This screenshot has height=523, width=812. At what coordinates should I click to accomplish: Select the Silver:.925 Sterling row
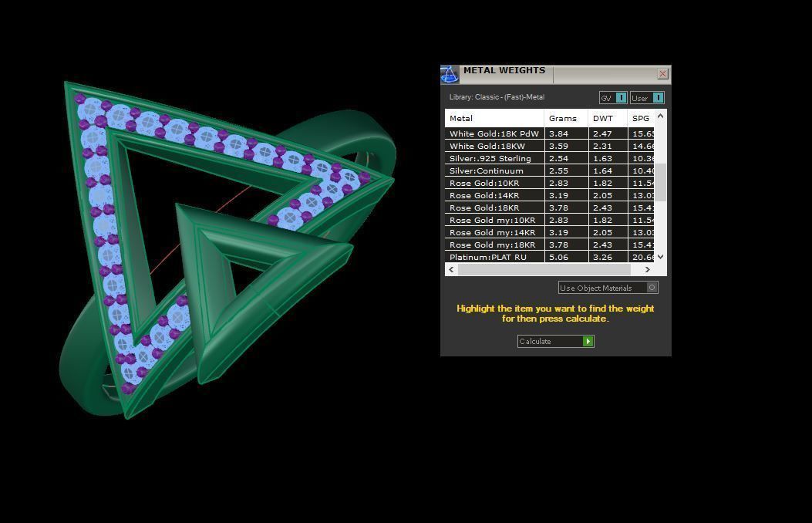494,158
